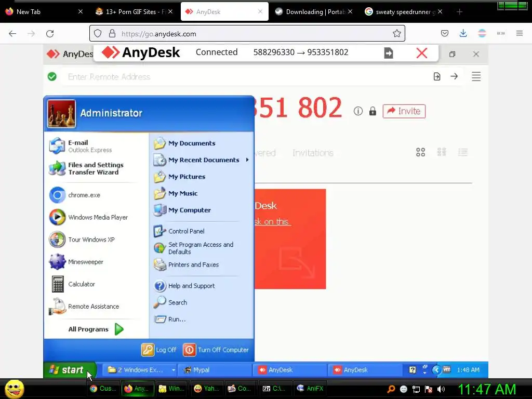Switch to second AnyDesk XP taskbar button

coord(365,370)
